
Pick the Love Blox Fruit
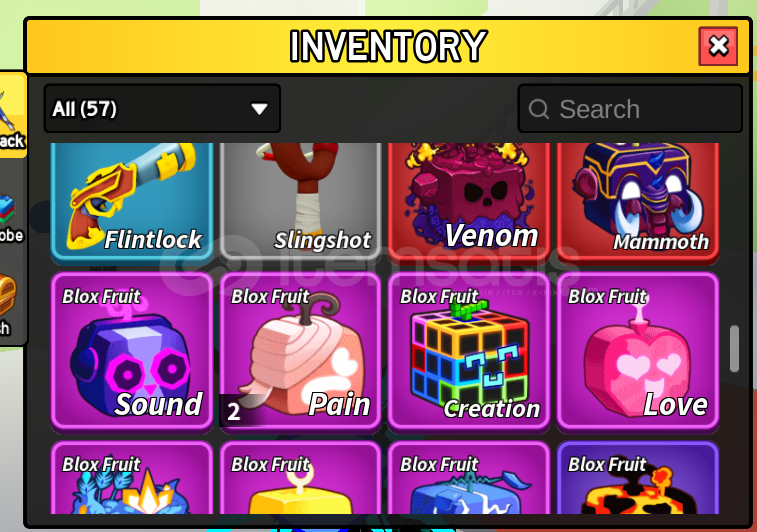coord(638,350)
